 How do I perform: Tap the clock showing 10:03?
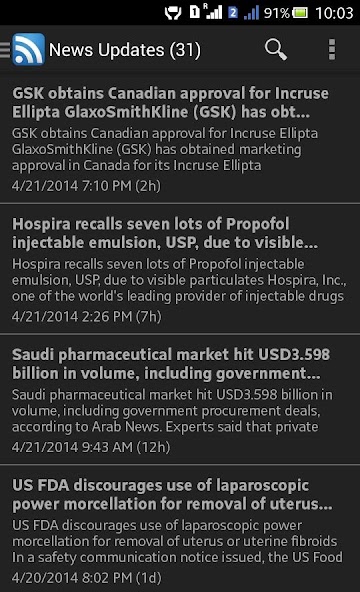(x=334, y=13)
